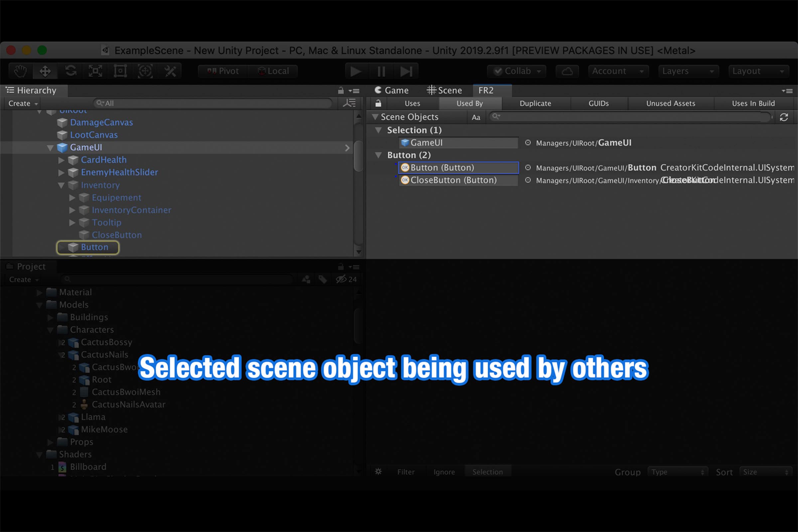Viewport: 798px width, 532px height.
Task: Click the refresh icon in FR2 panel
Action: [x=784, y=117]
